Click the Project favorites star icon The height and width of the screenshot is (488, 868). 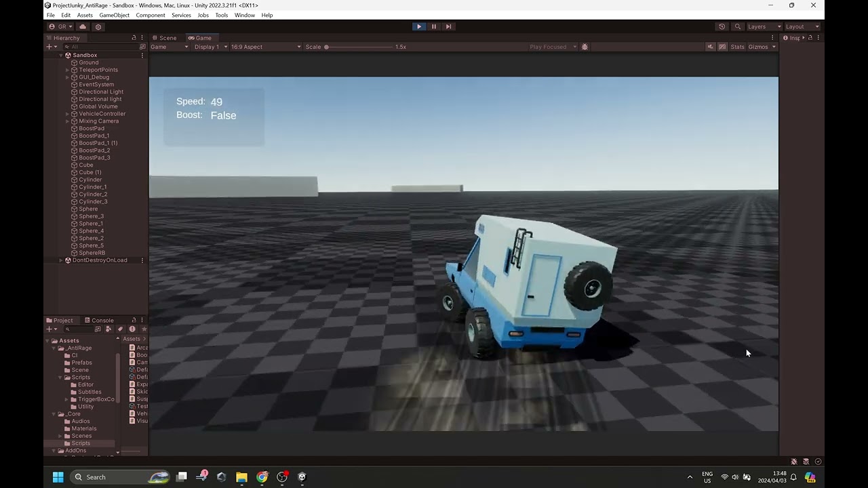pos(144,329)
